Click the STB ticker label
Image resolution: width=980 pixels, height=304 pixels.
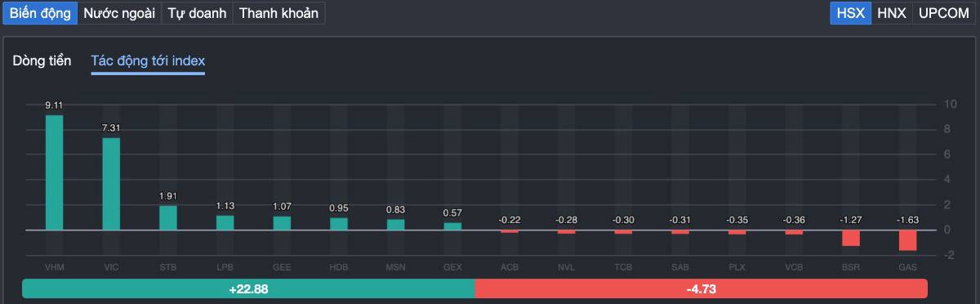click(168, 267)
